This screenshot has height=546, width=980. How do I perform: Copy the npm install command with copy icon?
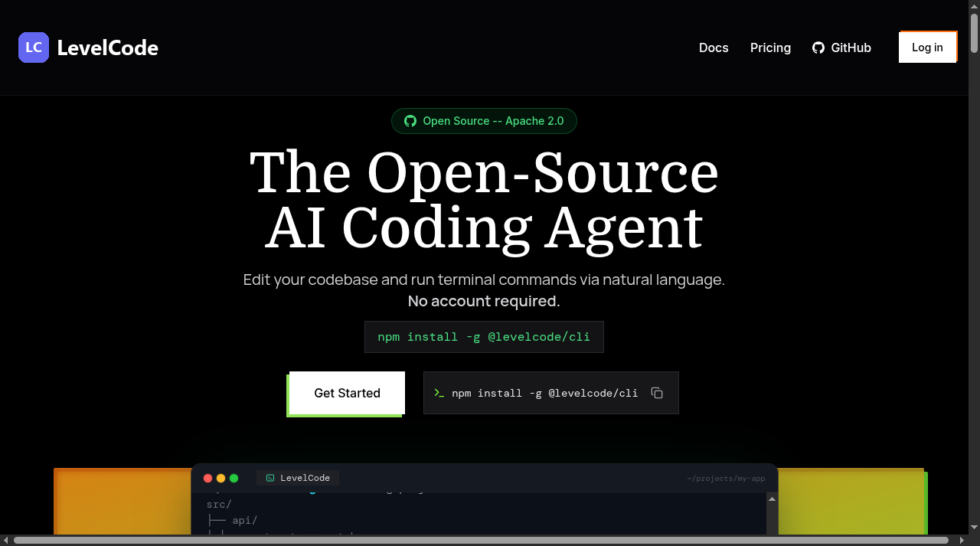657,393
